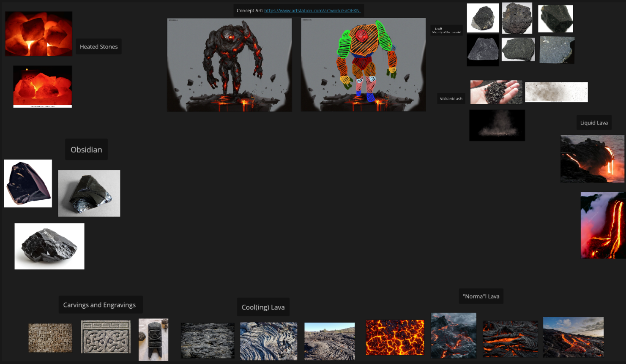
Task: Select the purple-tinted obsidian shard on white
Action: 28,183
